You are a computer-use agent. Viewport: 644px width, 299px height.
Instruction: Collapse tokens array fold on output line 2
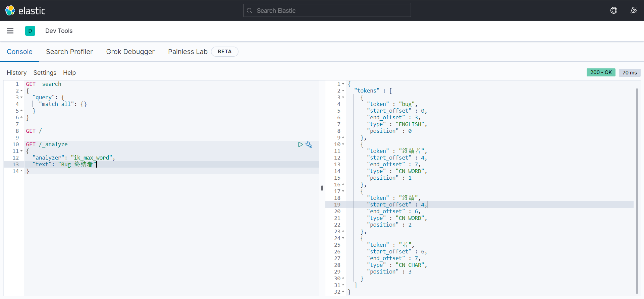pyautogui.click(x=343, y=91)
